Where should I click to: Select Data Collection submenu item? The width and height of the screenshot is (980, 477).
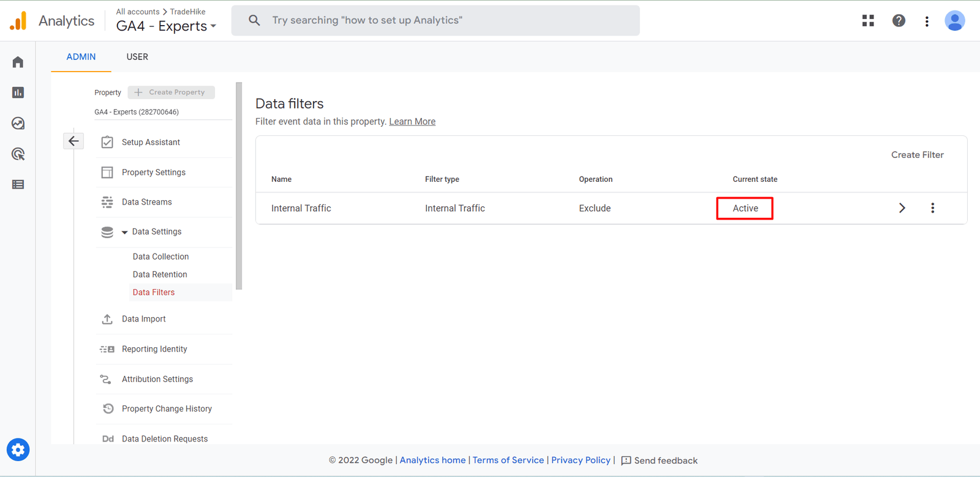[x=160, y=257]
